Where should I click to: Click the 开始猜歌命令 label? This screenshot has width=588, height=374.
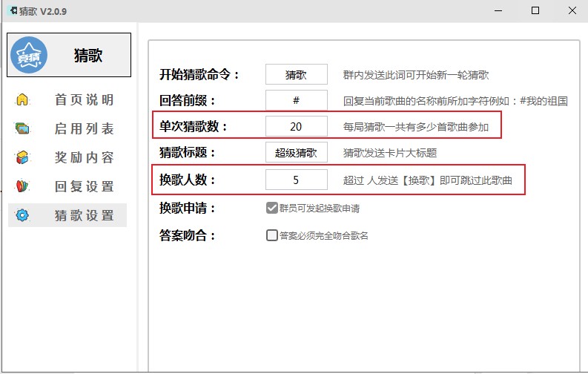(199, 75)
